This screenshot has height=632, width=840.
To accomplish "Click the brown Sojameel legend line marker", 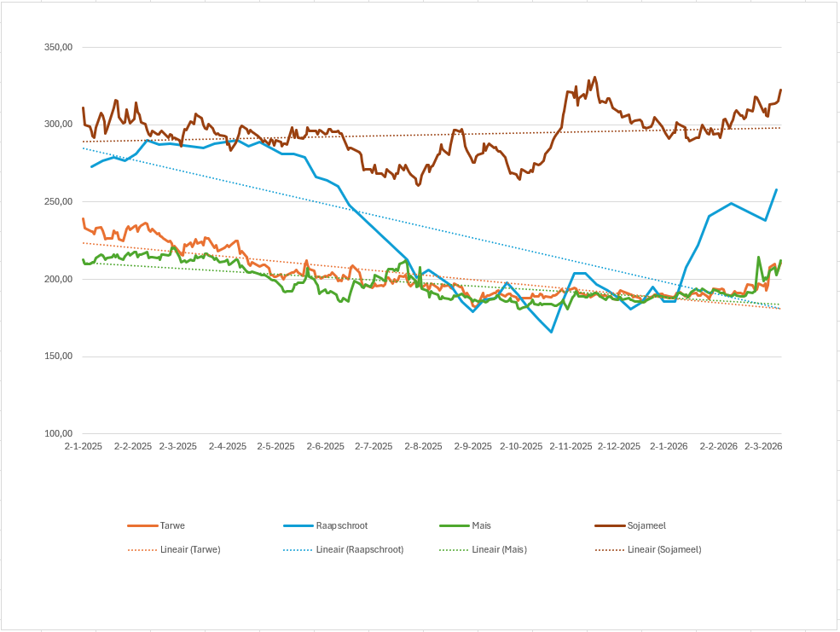I will [610, 526].
